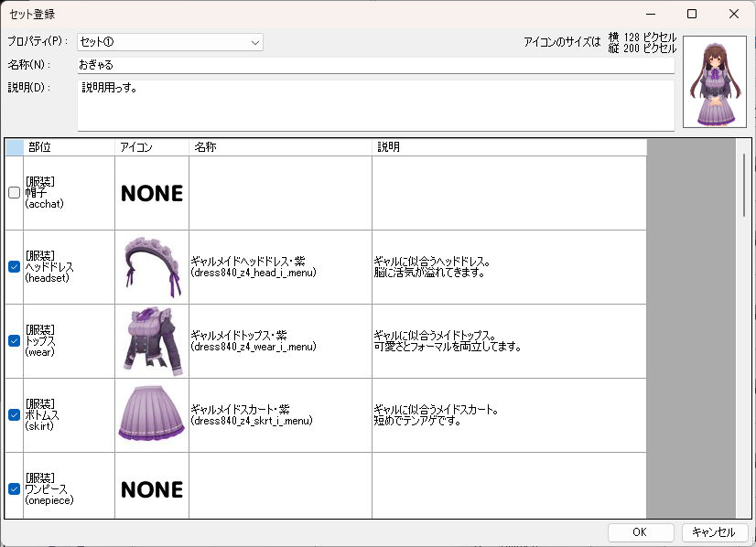Viewport: 756px width, 547px height.
Task: Enable the hat (acchat) checkbox
Action: pos(14,193)
